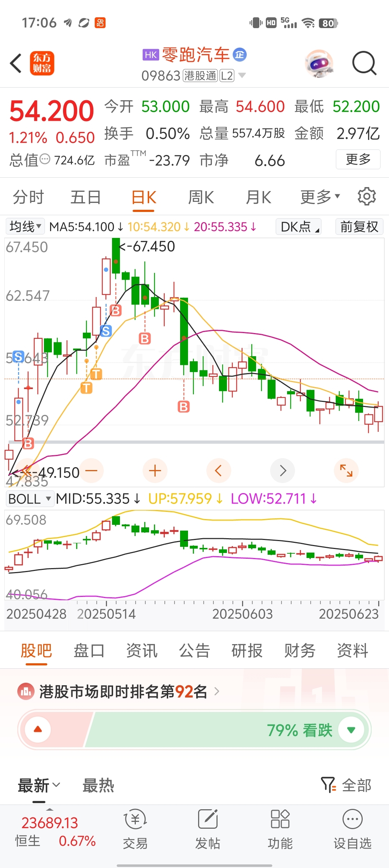Tap 67.450 high price label on chart
Screen dimensions: 389x868
(147, 247)
